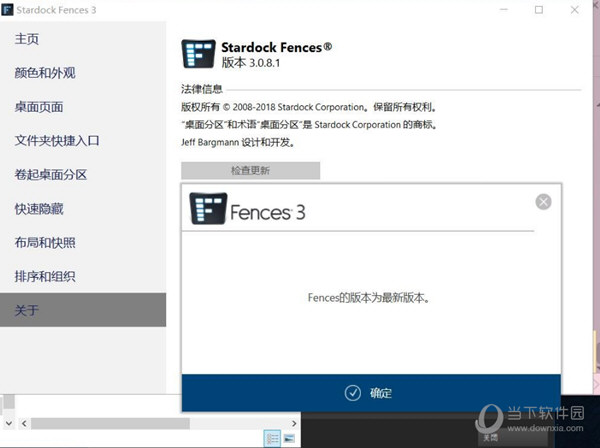Click the horizontal scrollbar left arrow
This screenshot has height=448, width=600.
pos(24,424)
